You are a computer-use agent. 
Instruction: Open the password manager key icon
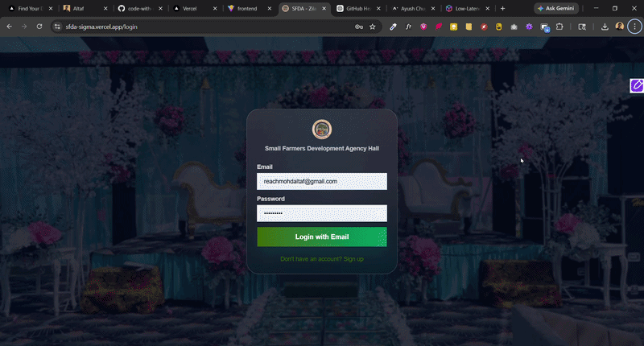tap(358, 27)
